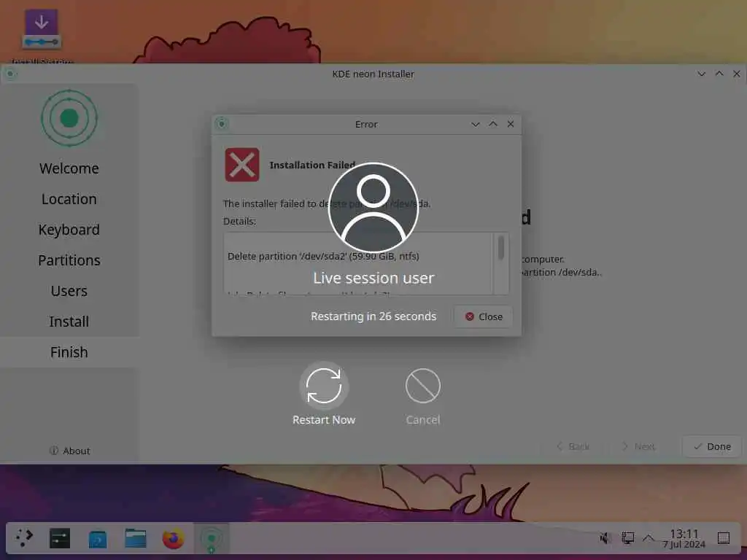Launch Firefox from the taskbar
The width and height of the screenshot is (747, 560).
click(x=174, y=538)
